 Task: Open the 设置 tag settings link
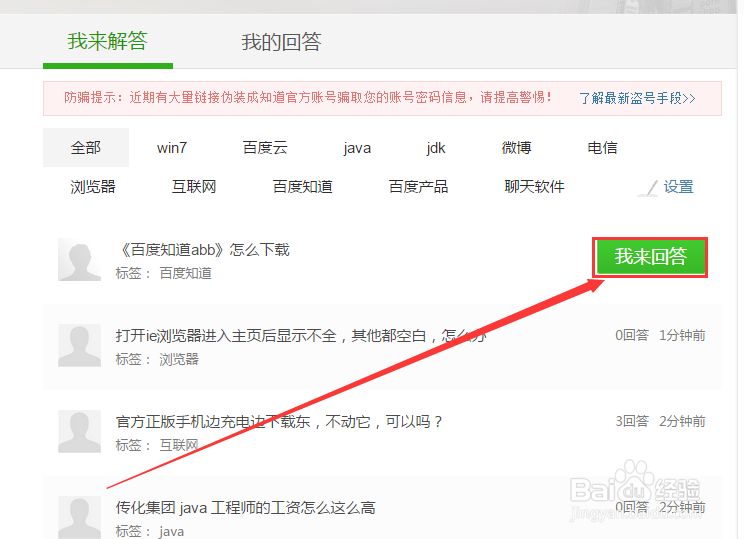click(679, 187)
